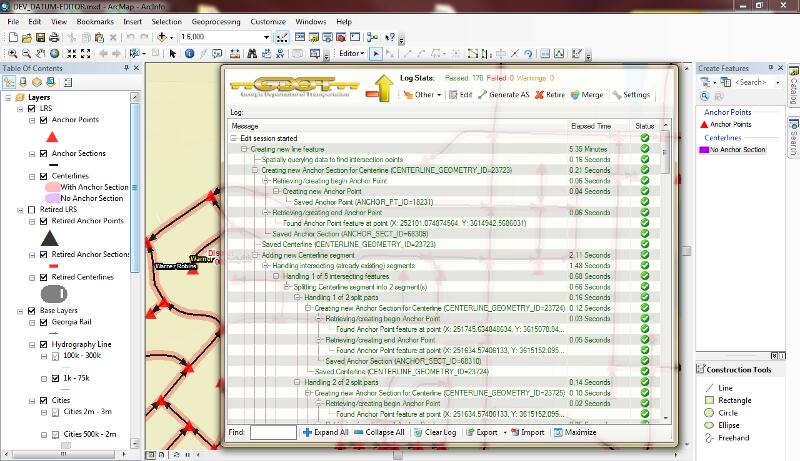Create a new map document
Viewport: 800px width, 461px height.
[x=14, y=37]
